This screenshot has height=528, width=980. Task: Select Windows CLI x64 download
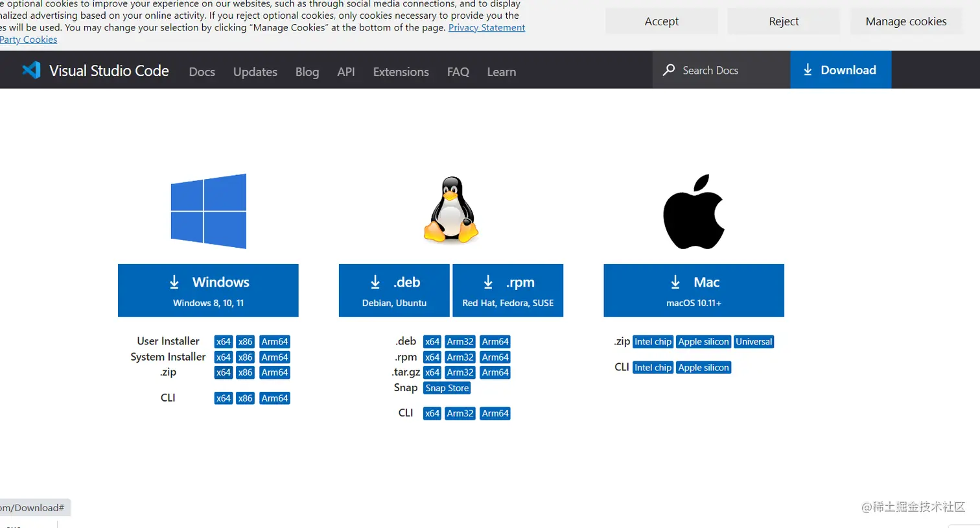tap(224, 398)
